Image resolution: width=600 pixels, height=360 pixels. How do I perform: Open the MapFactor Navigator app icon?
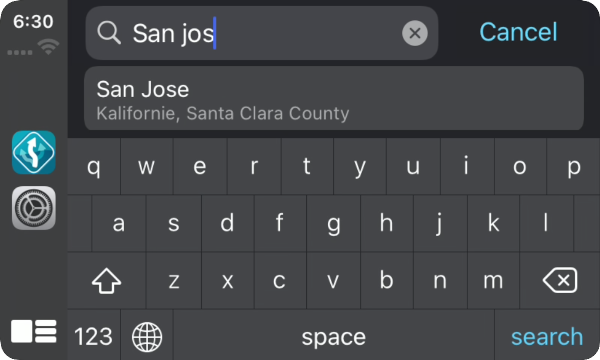[34, 152]
